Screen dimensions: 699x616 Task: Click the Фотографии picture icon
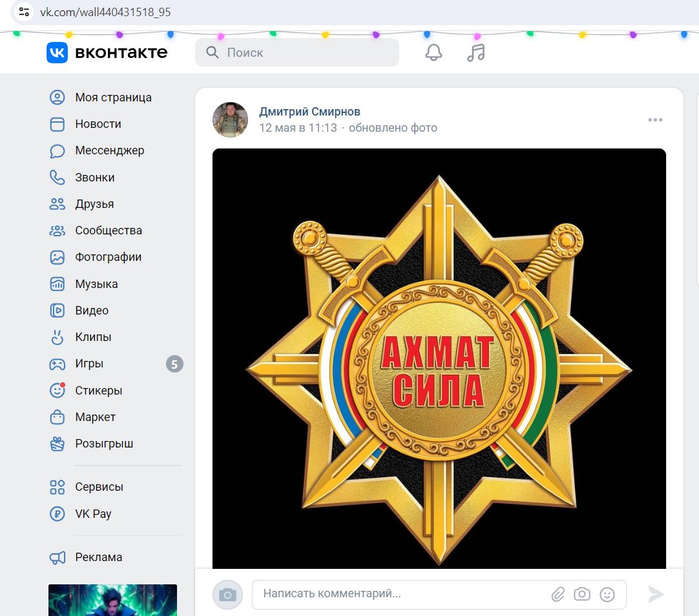[x=57, y=258]
